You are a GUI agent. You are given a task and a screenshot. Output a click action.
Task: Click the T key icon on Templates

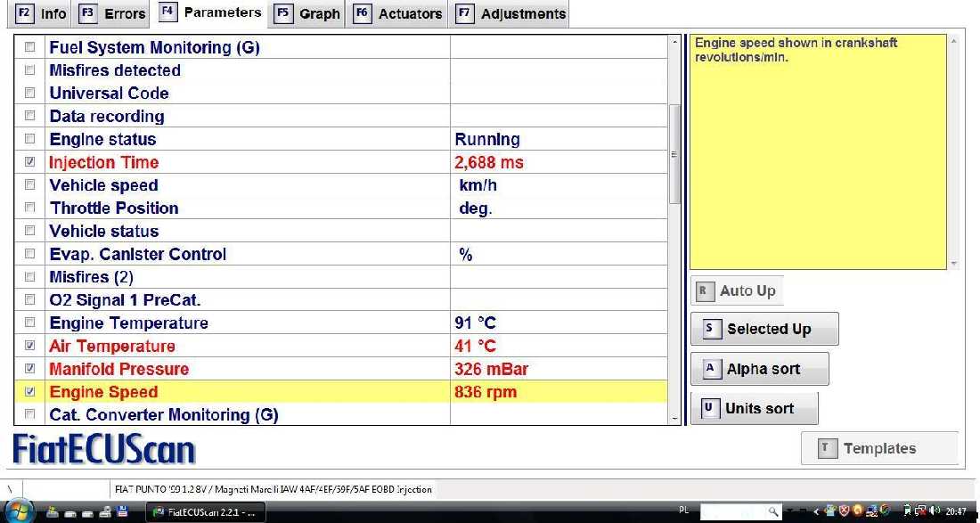[x=827, y=448]
